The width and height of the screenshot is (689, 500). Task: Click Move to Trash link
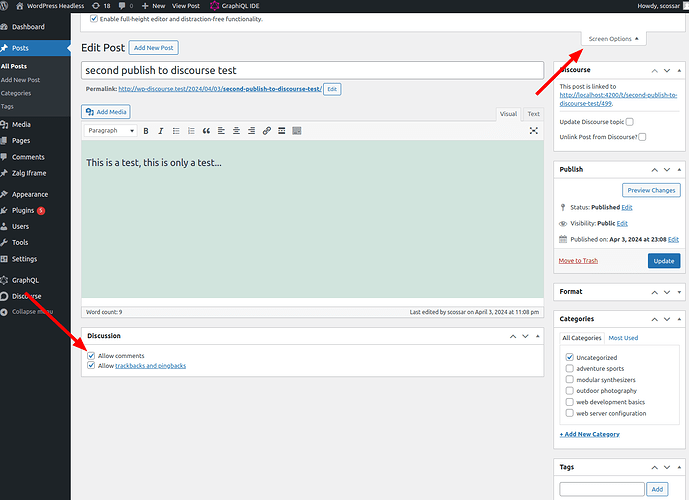pyautogui.click(x=578, y=261)
